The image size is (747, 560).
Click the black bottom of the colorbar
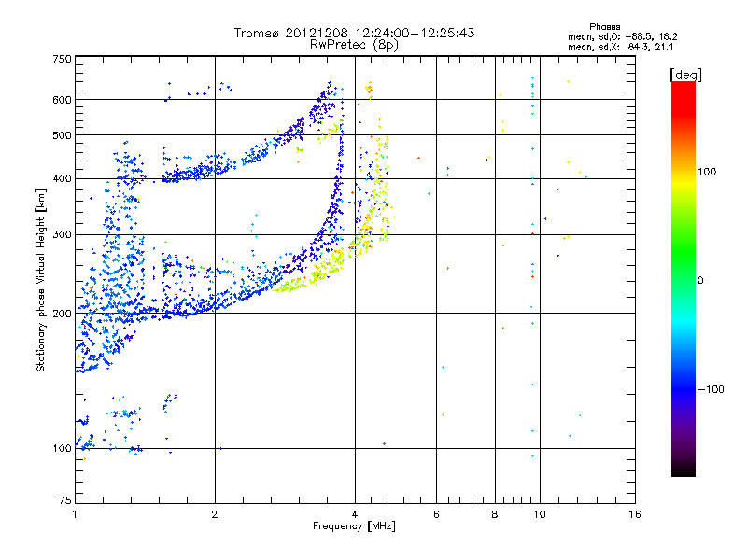click(683, 470)
